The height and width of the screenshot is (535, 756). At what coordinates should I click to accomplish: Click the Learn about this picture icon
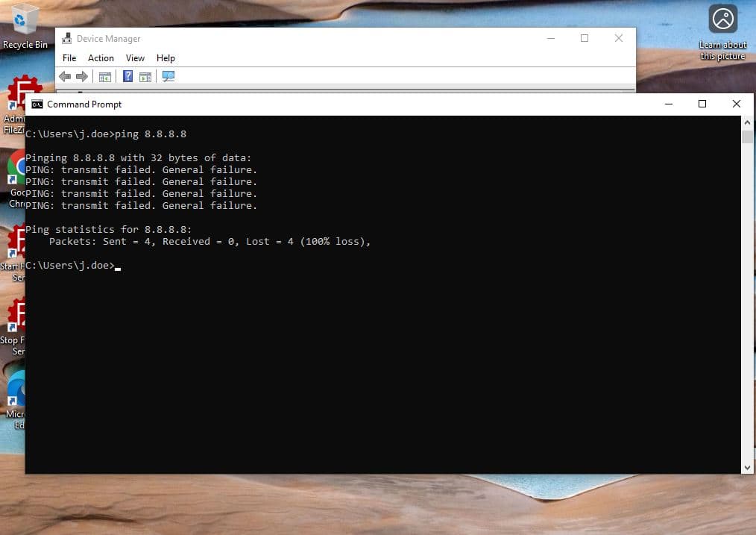(x=722, y=20)
